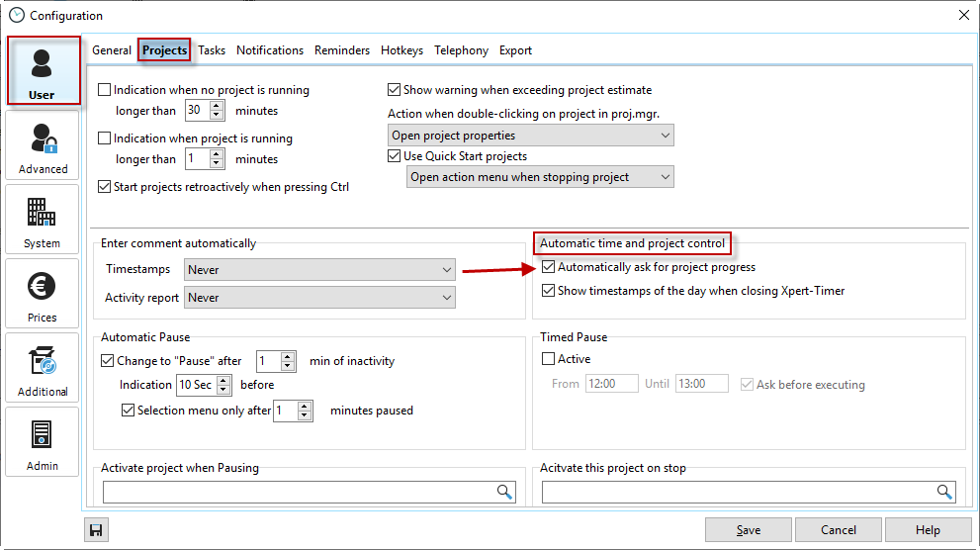Enable the Timed Pause Active checkbox
980x550 pixels.
pos(549,359)
